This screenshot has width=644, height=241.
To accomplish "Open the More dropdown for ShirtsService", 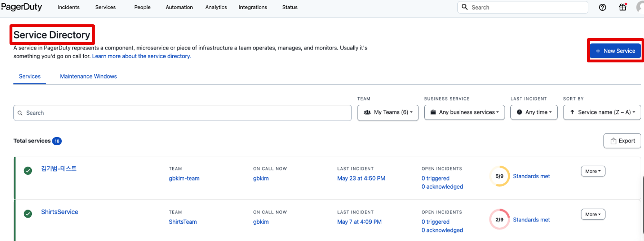I will coord(593,214).
